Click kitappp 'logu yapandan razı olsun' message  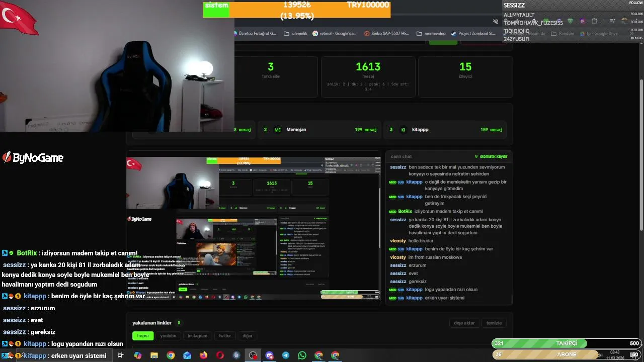[x=433, y=290]
